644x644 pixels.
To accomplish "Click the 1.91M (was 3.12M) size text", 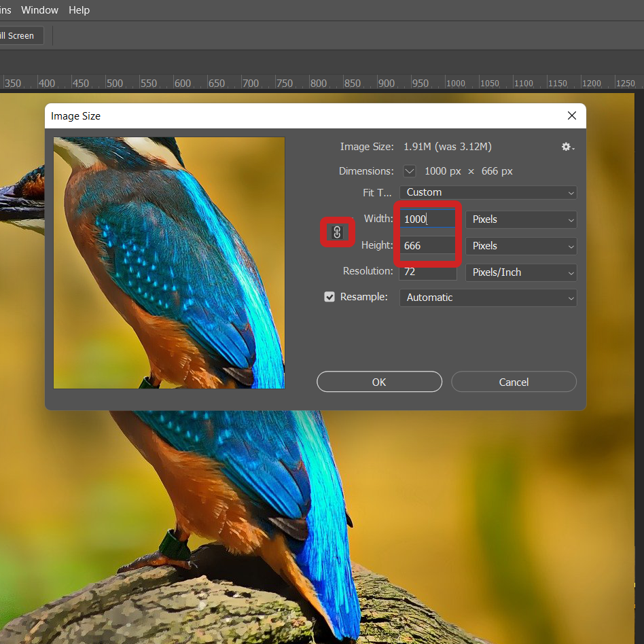I will 447,147.
